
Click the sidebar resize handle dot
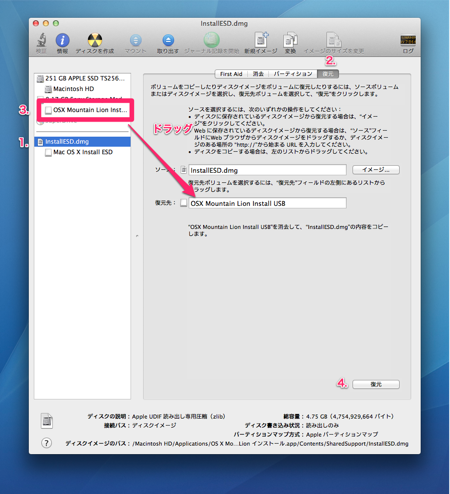tap(137, 236)
